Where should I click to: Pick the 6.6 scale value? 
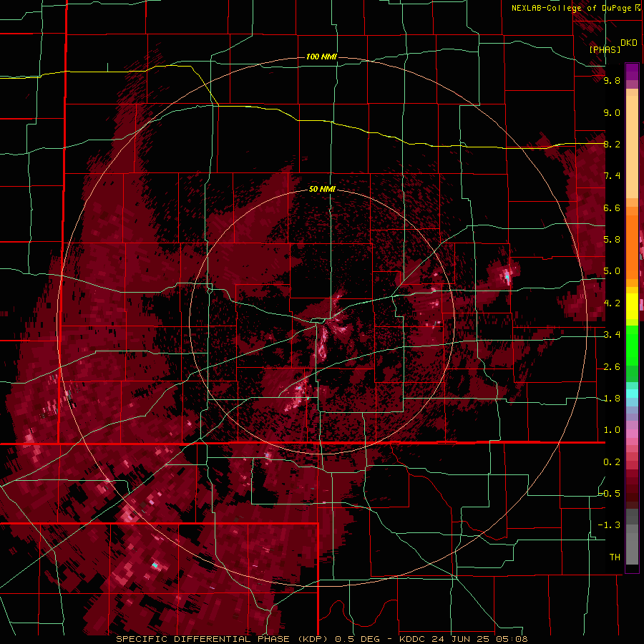[612, 208]
